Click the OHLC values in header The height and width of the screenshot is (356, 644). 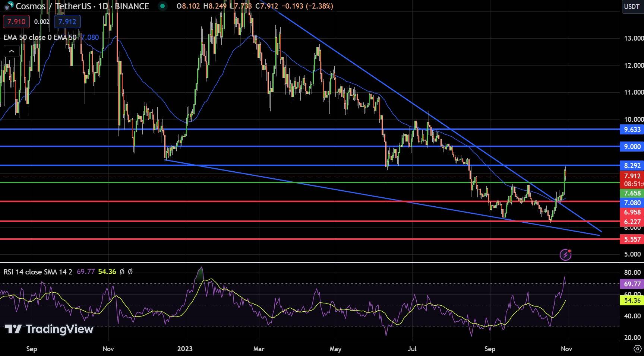coord(255,6)
